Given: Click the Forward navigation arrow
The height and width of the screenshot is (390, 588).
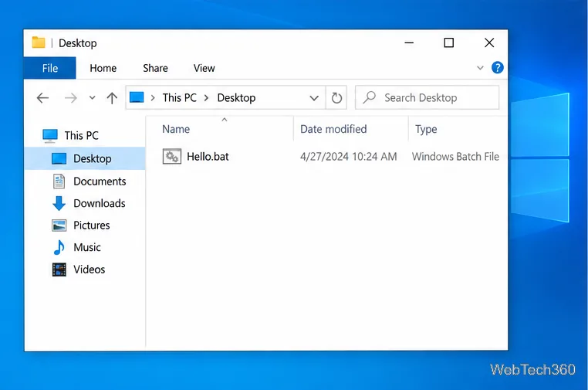Looking at the screenshot, I should [x=70, y=98].
